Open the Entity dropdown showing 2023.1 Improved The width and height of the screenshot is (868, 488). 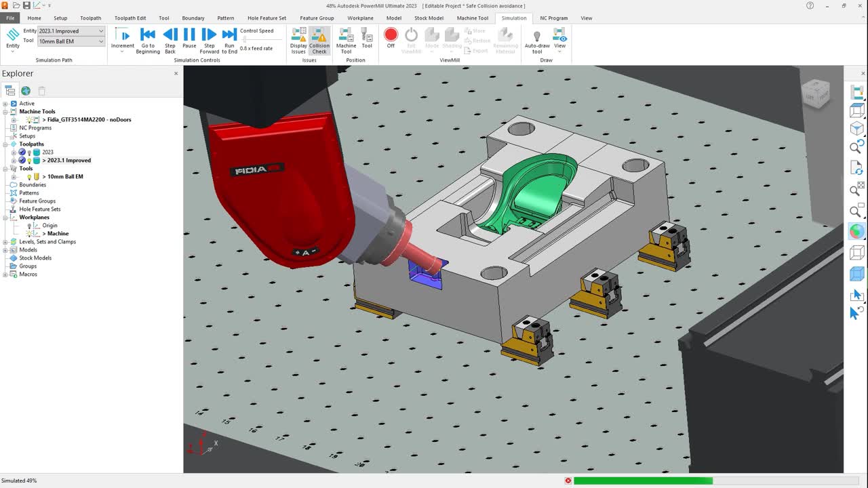click(x=71, y=31)
